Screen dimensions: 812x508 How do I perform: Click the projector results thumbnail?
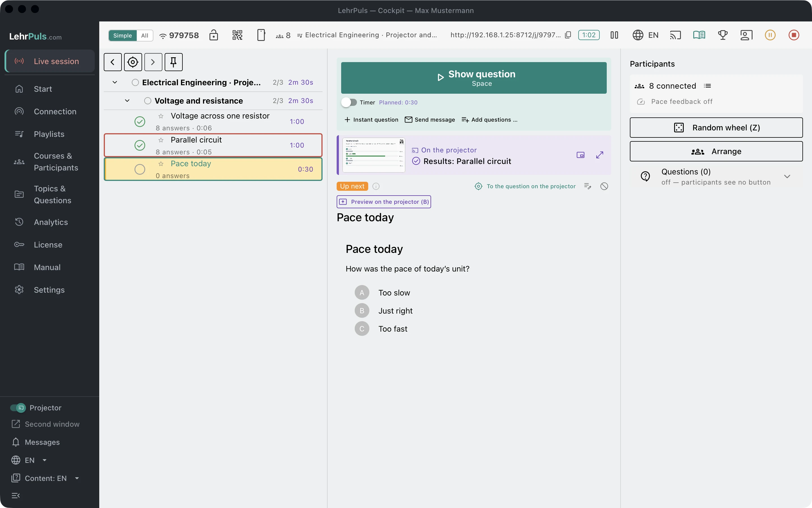(374, 155)
